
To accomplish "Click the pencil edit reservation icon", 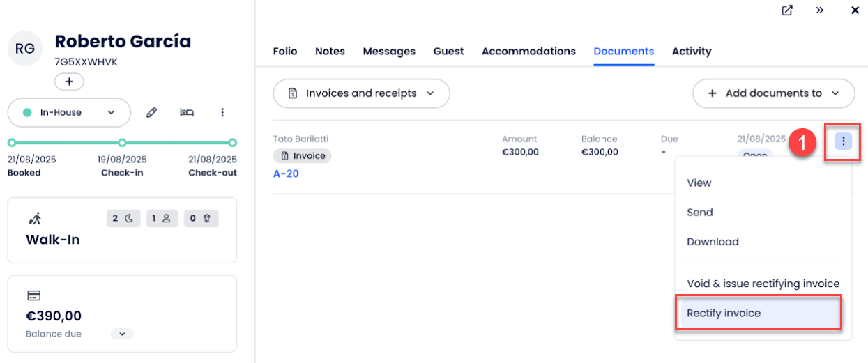I will pos(151,112).
